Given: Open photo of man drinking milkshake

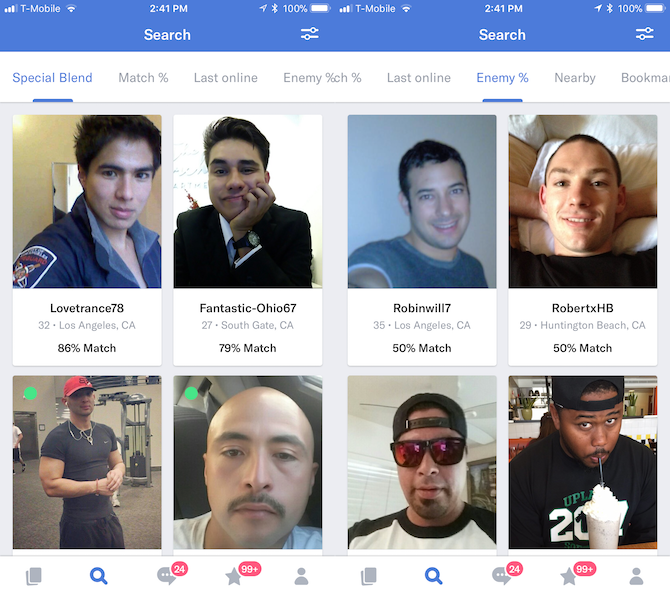Looking at the screenshot, I should (x=583, y=462).
